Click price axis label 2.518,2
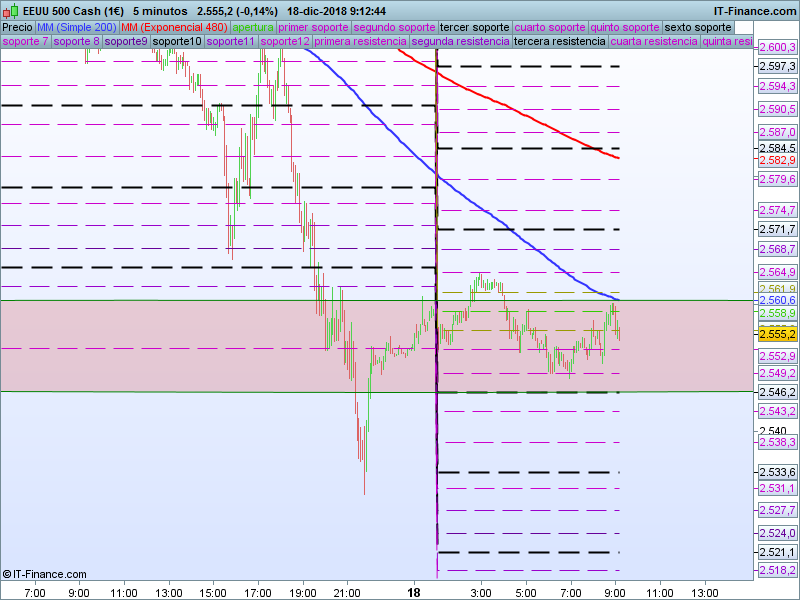The height and width of the screenshot is (600, 800). coord(777,570)
